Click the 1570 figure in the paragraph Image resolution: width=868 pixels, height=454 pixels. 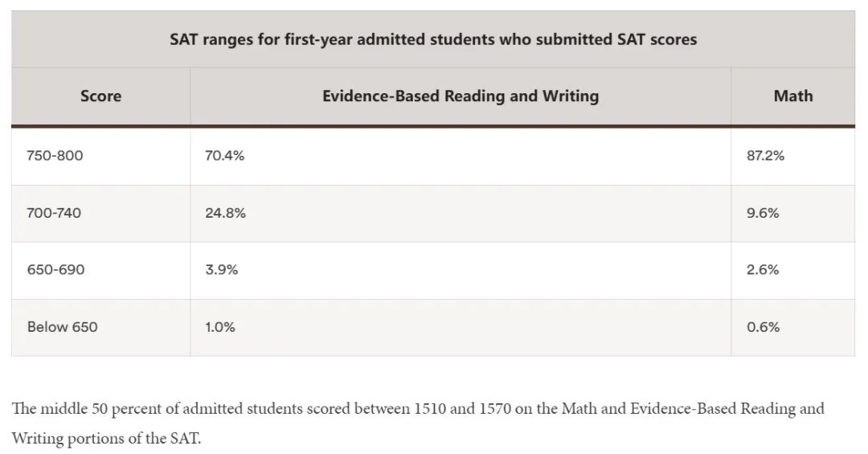495,408
